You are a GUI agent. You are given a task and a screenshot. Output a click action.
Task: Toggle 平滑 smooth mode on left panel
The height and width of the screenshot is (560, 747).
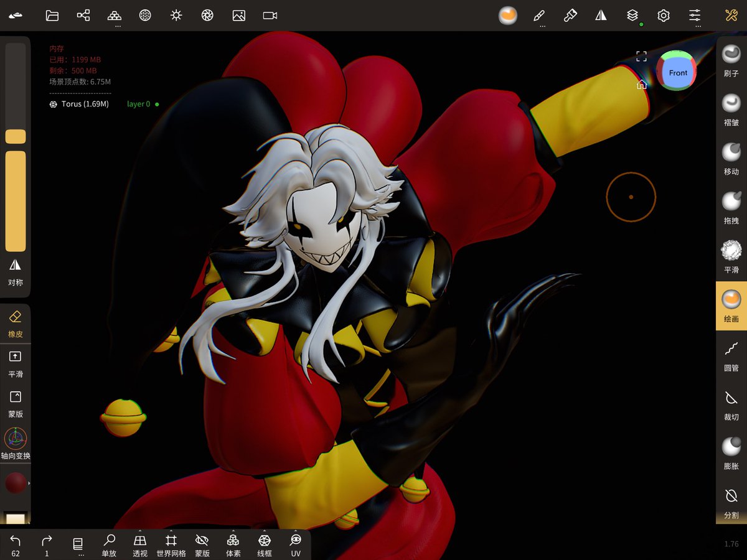point(16,363)
